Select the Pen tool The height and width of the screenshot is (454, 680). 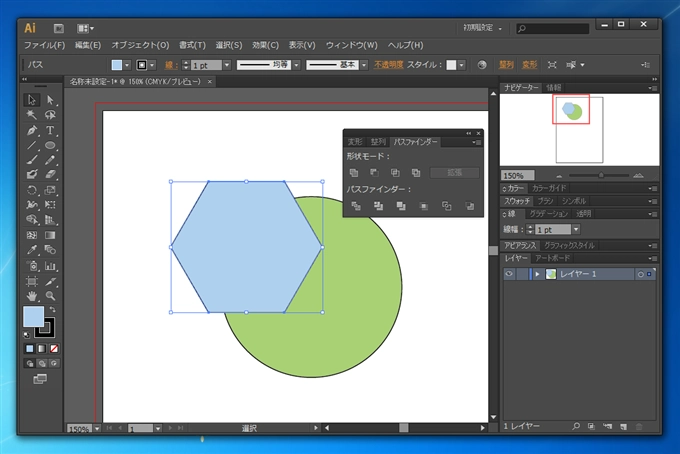32,130
